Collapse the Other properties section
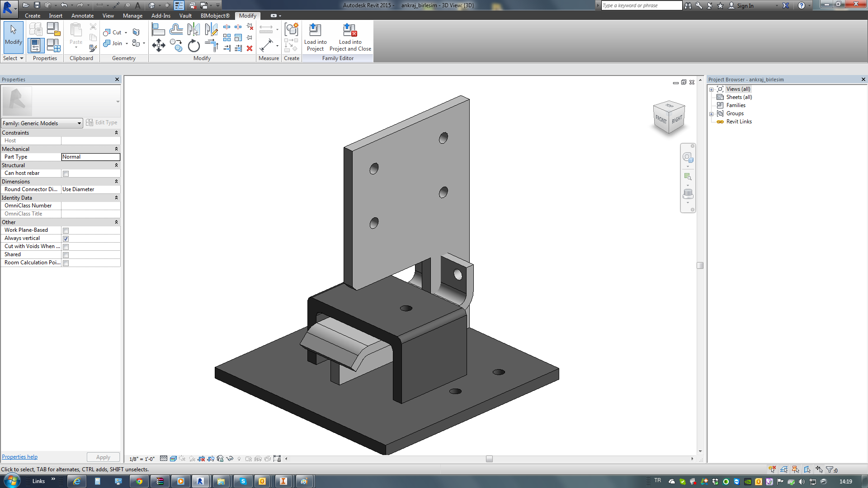Viewport: 868px width, 488px height. point(116,222)
